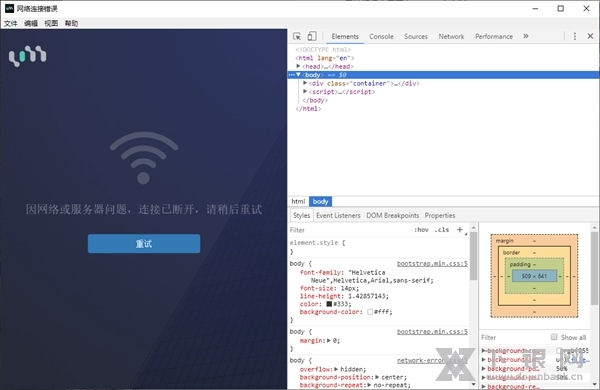Open the Sources tab
This screenshot has width=600, height=390.
[416, 36]
